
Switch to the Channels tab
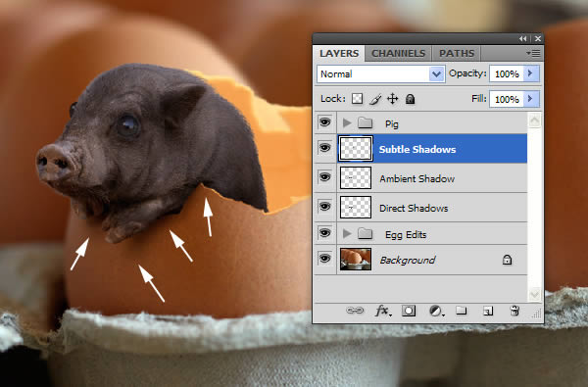[398, 53]
